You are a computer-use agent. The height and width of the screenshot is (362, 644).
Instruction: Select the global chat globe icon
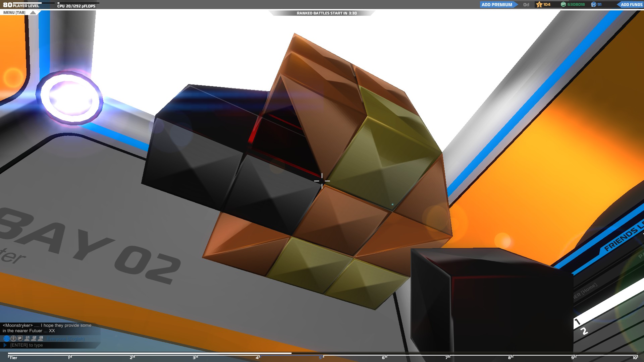coord(6,339)
